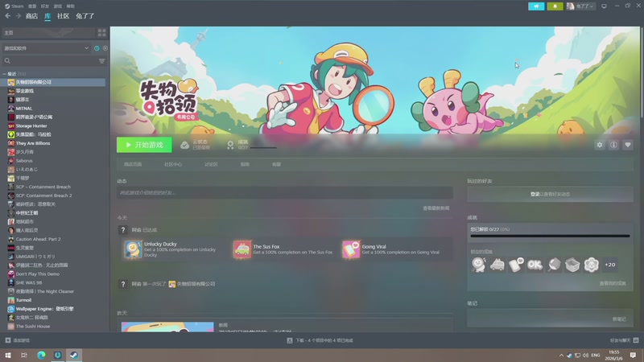
Task: Open downloads icon in bottom bar
Action: click(290, 340)
